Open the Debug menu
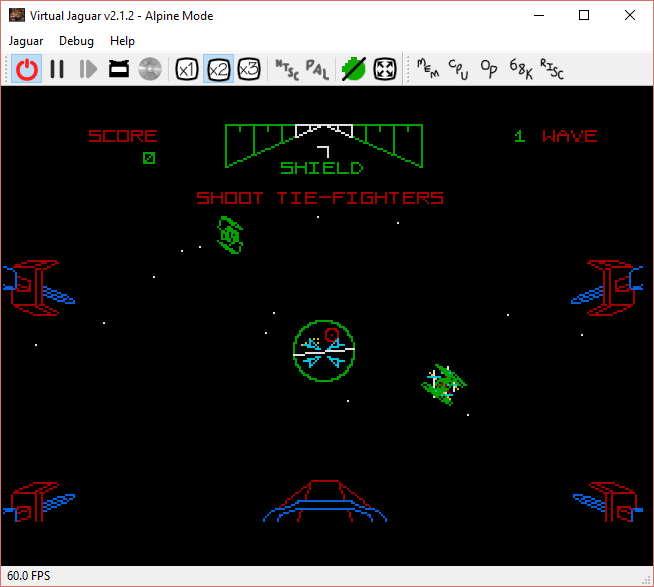Screen dimensions: 654x587 tap(76, 41)
